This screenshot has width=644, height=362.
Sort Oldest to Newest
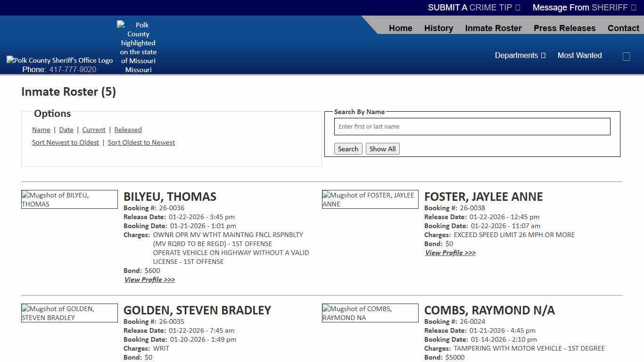point(141,142)
